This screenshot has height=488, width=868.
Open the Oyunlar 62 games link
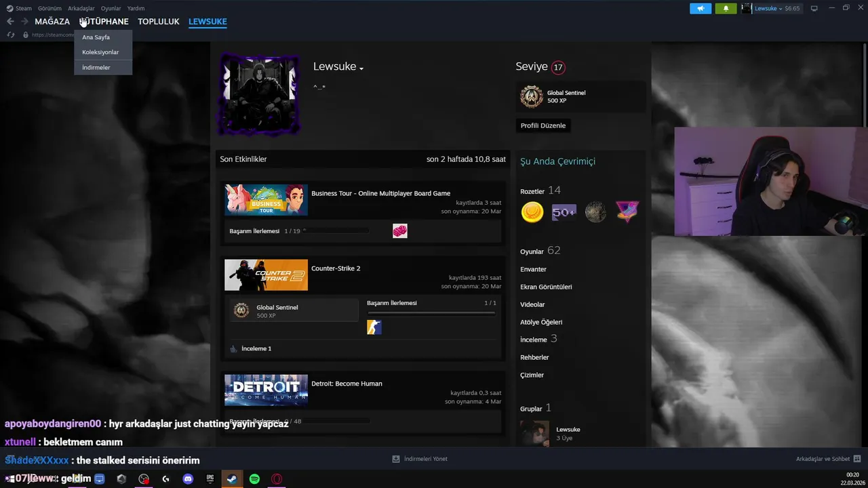pos(540,251)
